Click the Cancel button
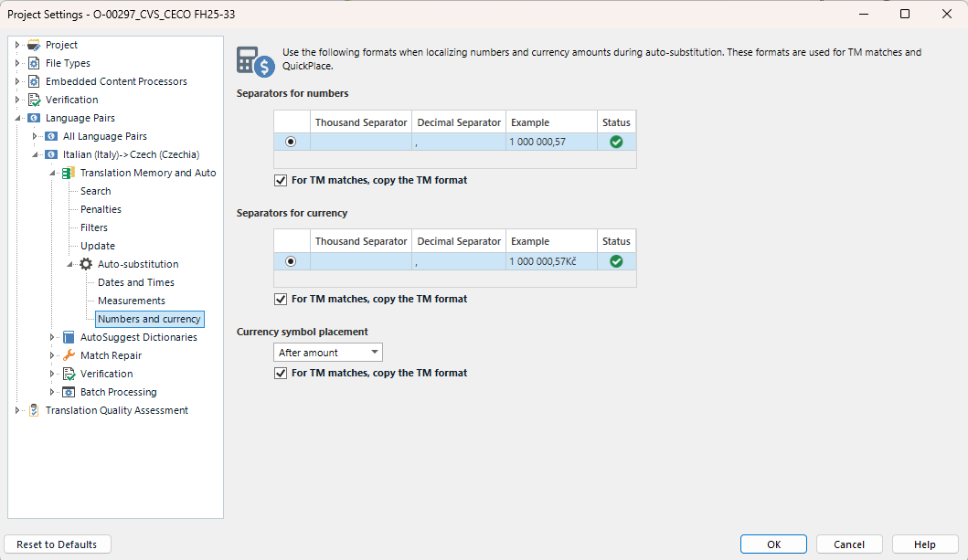Screen dimensions: 968x560 tap(849, 544)
